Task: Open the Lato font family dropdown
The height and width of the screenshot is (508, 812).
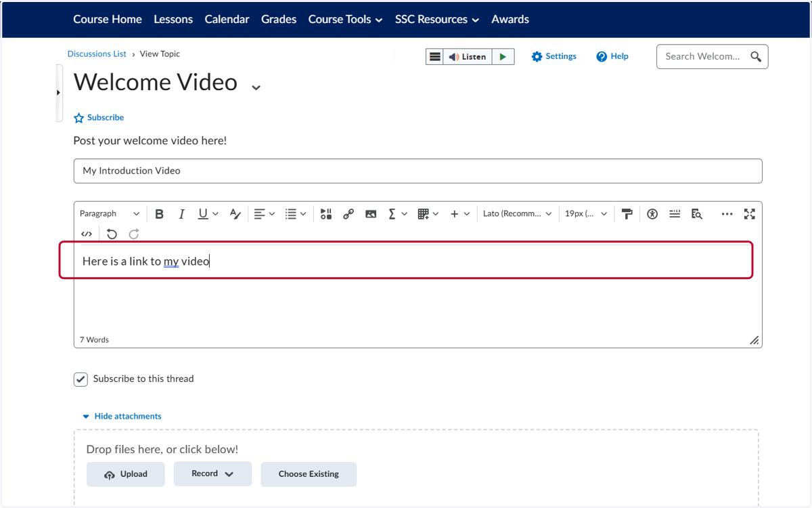Action: (x=518, y=214)
